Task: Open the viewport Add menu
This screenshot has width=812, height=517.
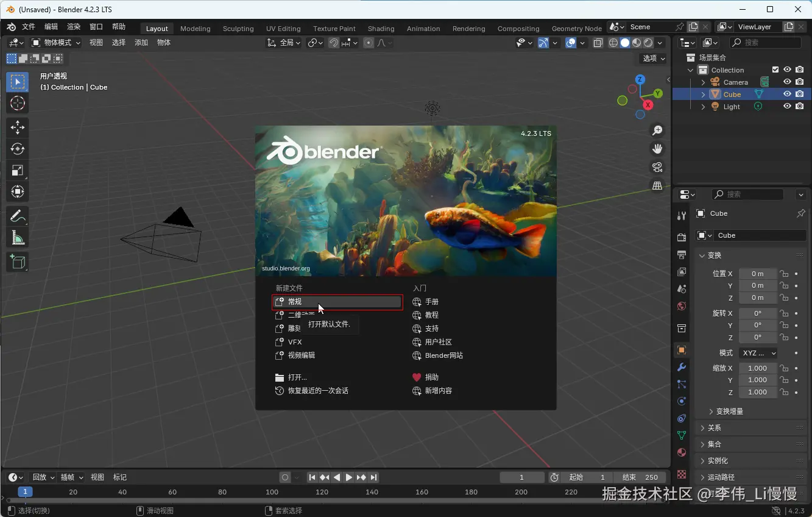Action: coord(141,43)
